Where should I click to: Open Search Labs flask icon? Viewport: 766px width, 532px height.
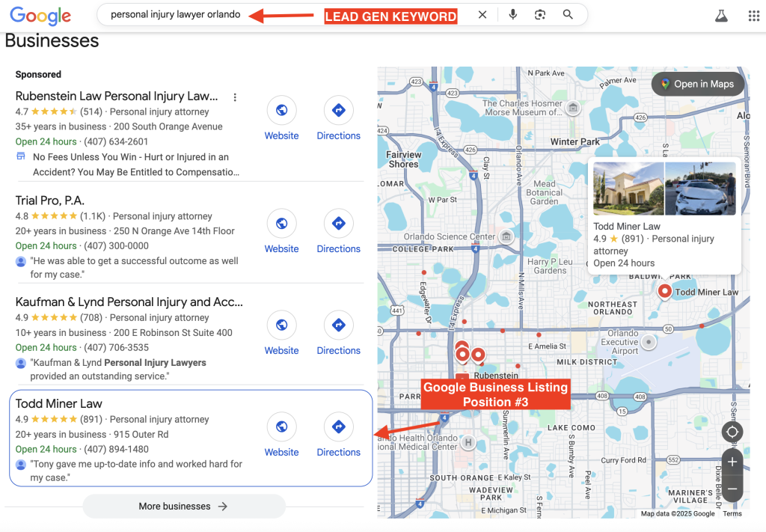click(x=721, y=16)
